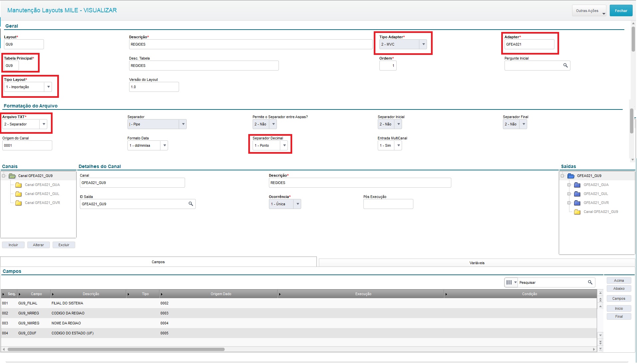The height and width of the screenshot is (364, 637).
Task: Select the Canal GFEA021_GUL yellow folder icon
Action: [x=19, y=194]
